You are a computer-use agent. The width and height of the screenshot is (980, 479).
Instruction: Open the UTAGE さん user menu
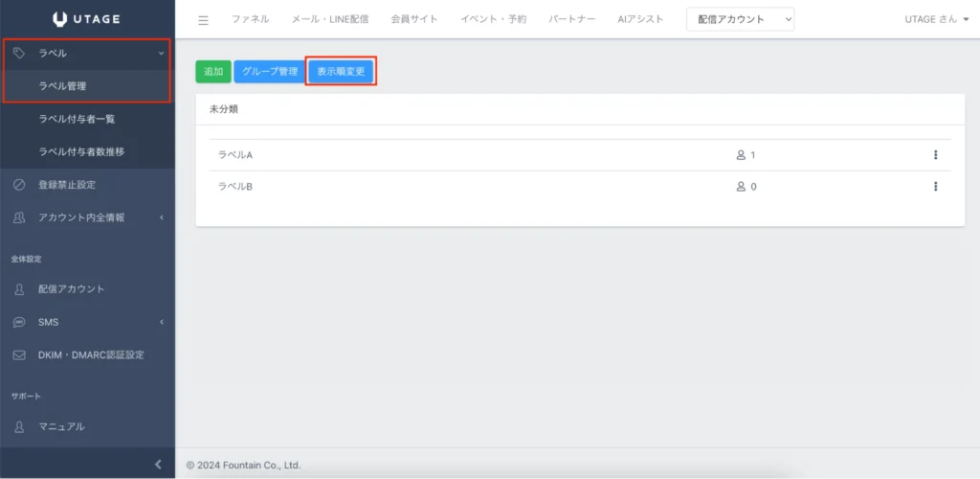tap(936, 19)
